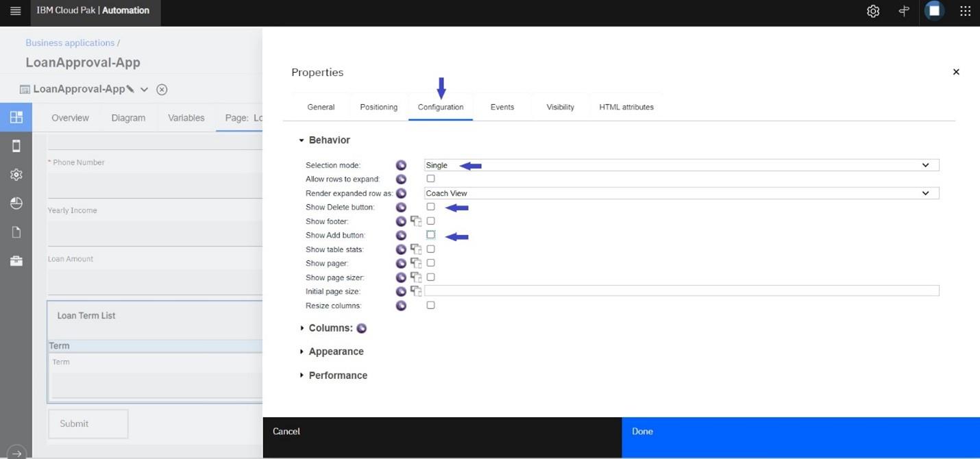Enable Resize columns checkbox
This screenshot has width=980, height=459.
pos(430,305)
